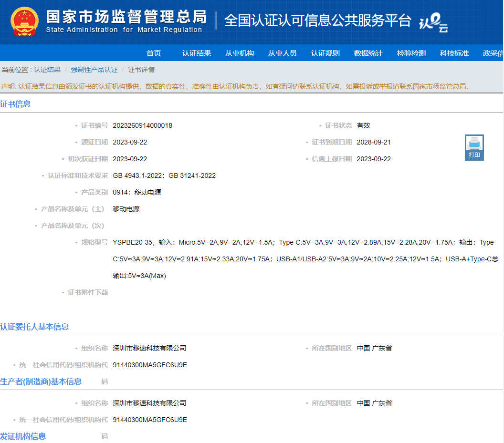Click the 产品名称及单元（次） label

[73, 226]
